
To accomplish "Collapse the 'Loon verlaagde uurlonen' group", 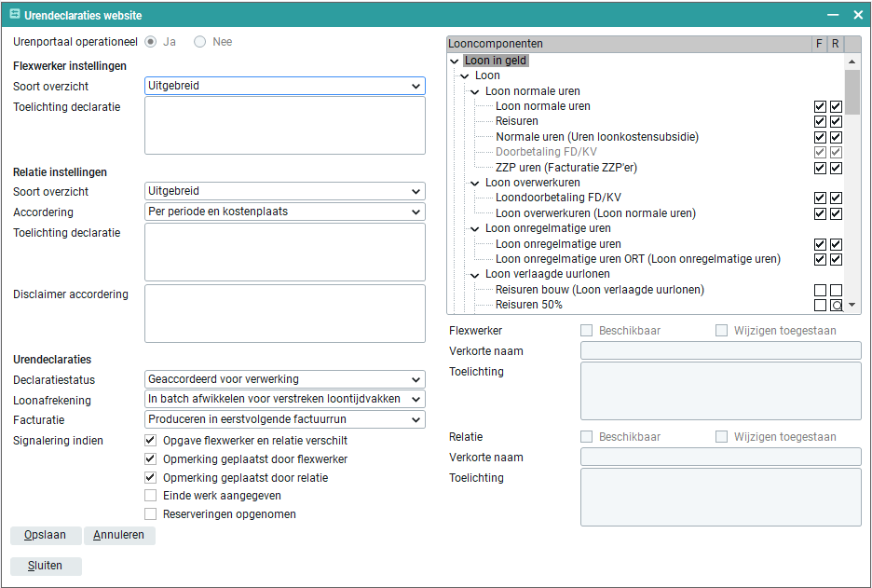I will click(x=475, y=275).
